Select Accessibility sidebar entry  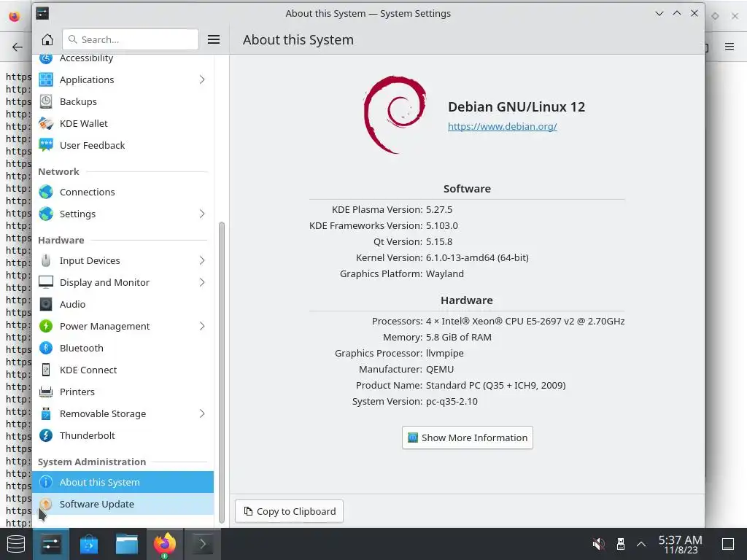click(x=123, y=59)
